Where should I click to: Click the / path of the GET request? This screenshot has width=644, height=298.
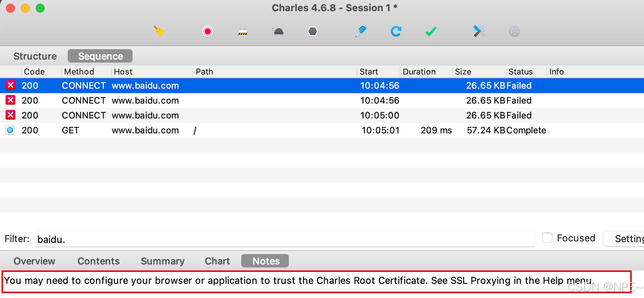pos(195,131)
